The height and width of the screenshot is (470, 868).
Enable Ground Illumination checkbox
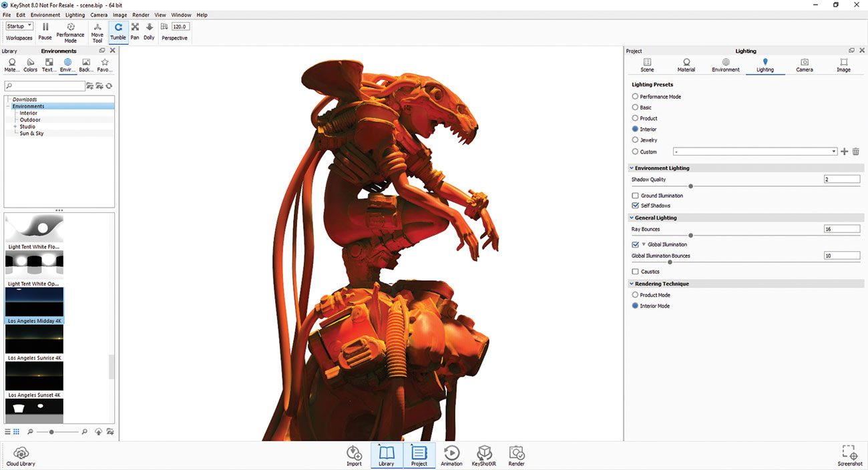coord(635,196)
